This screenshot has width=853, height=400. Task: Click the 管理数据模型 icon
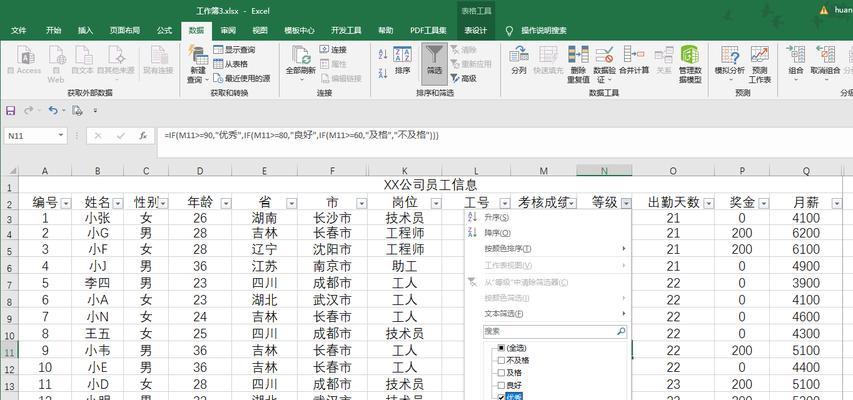point(690,55)
